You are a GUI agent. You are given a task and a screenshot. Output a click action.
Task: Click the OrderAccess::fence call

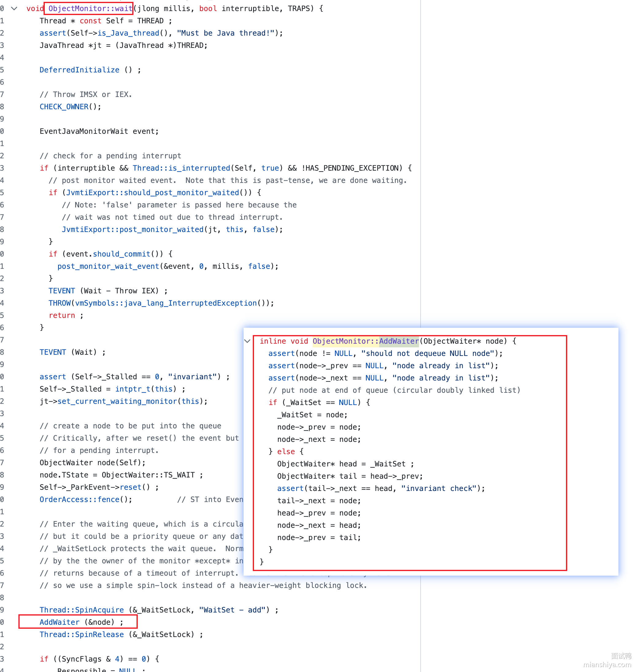pos(79,499)
